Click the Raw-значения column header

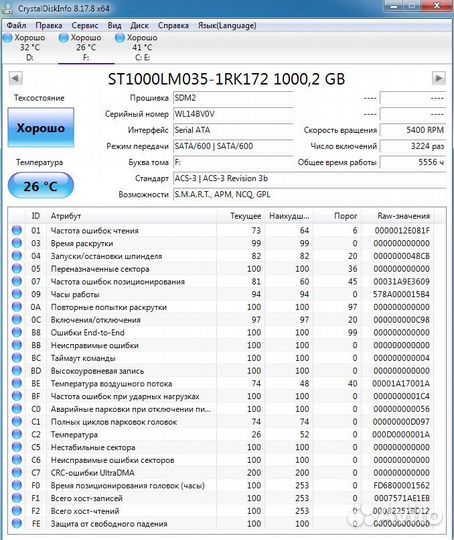tap(398, 216)
